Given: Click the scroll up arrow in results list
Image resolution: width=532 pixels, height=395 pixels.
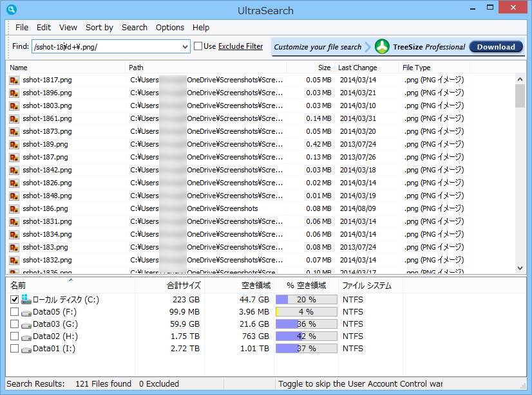Looking at the screenshot, I should pos(520,79).
